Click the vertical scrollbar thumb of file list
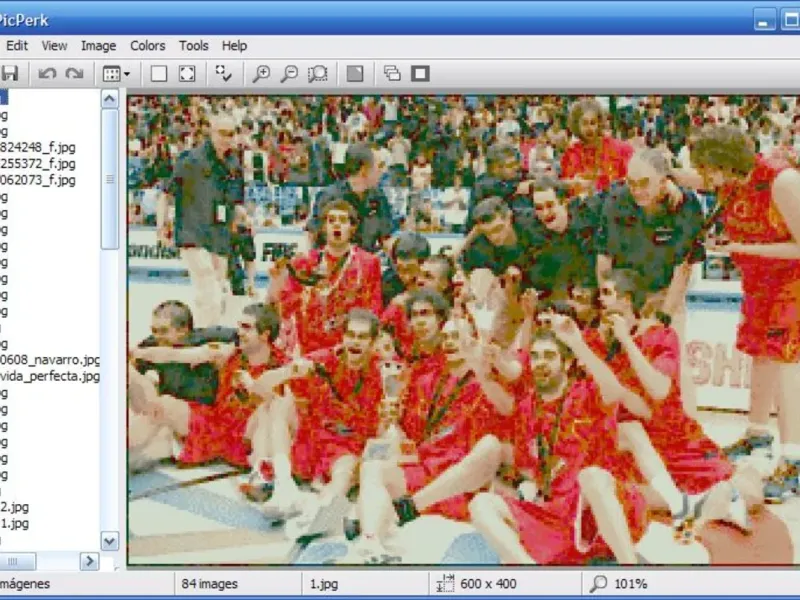800x600 pixels. pos(110,179)
